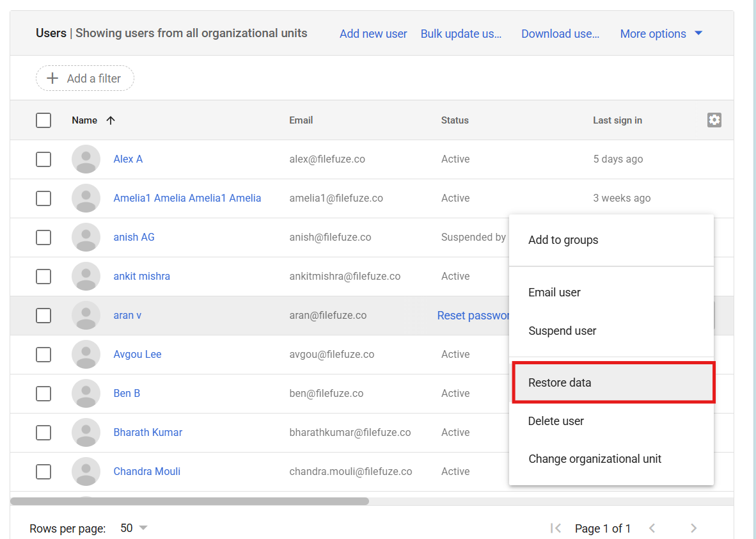Click the Last sign in column header
The width and height of the screenshot is (756, 539).
pyautogui.click(x=617, y=120)
